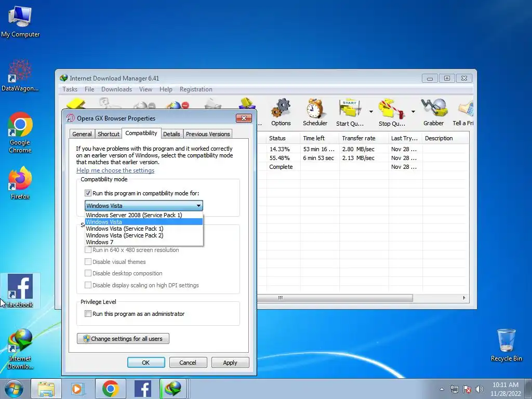Select the Recycle Bin desktop icon
The width and height of the screenshot is (532, 399).
point(506,345)
